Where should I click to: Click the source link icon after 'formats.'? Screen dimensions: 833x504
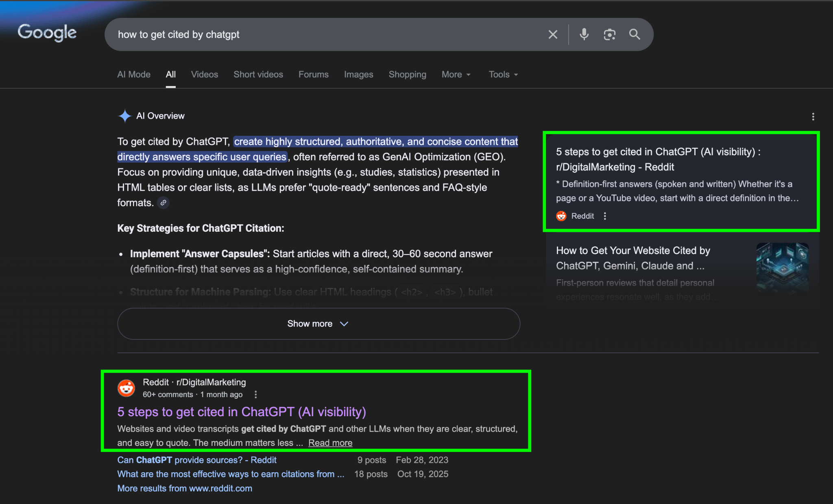point(163,202)
